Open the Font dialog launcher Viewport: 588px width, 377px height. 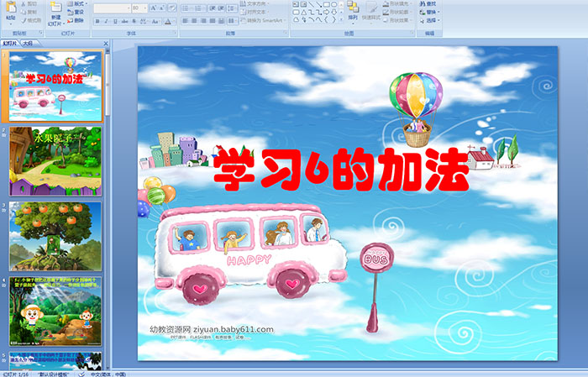pos(175,34)
